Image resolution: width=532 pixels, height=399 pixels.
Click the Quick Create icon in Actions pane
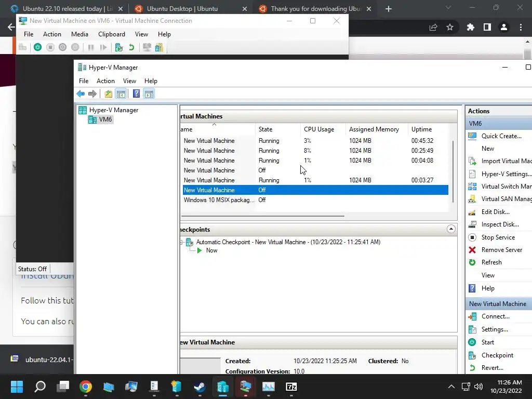coord(472,136)
